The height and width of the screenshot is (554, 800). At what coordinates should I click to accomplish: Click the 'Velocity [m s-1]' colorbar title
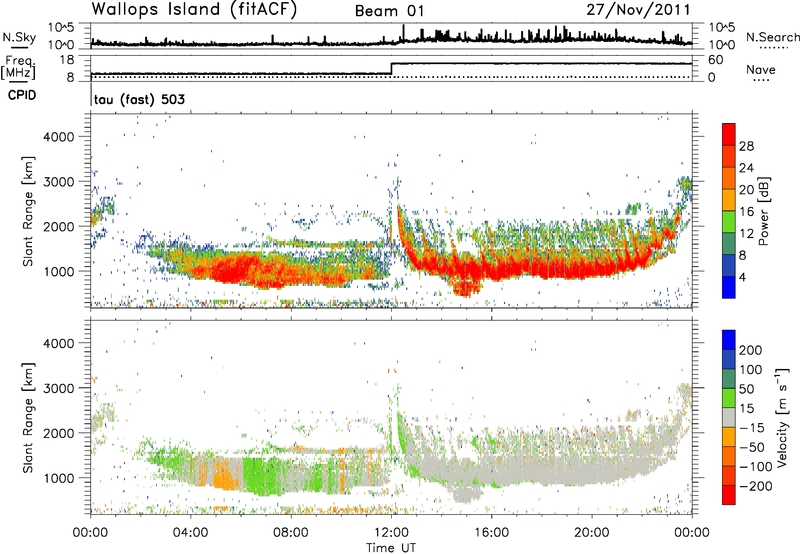pyautogui.click(x=781, y=417)
